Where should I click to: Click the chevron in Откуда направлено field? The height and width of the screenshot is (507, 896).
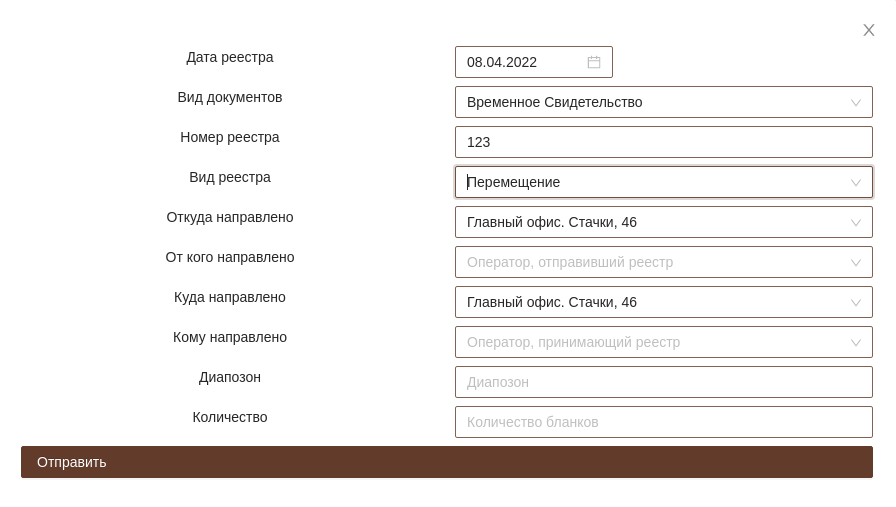point(856,222)
